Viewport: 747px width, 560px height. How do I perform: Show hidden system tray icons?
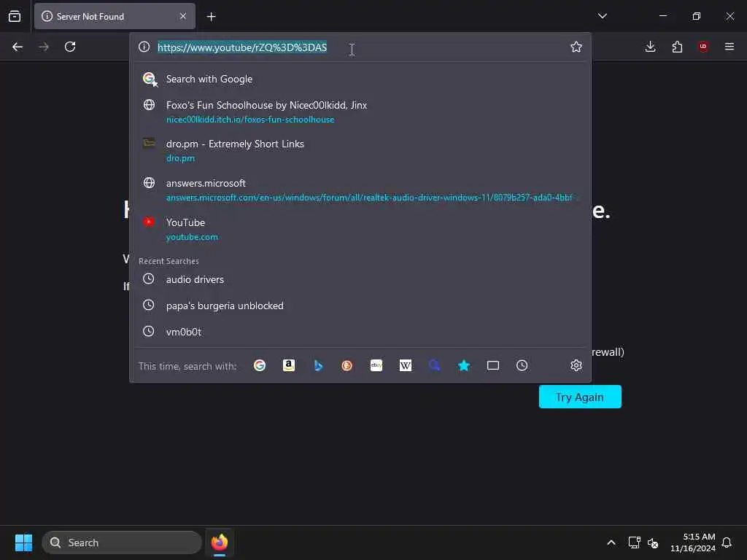[x=611, y=542]
